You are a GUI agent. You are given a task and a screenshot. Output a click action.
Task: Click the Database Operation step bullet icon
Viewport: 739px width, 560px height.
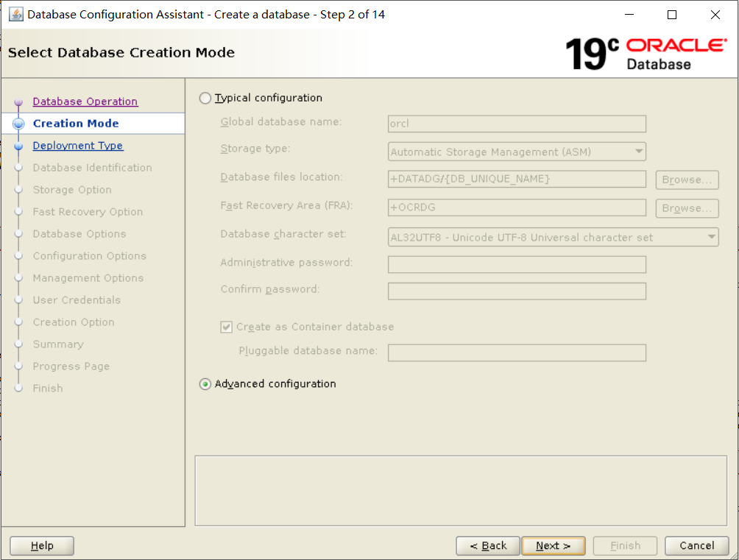18,102
